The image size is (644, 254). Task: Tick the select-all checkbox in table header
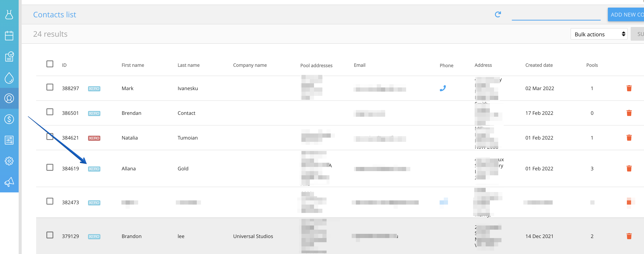pos(50,64)
